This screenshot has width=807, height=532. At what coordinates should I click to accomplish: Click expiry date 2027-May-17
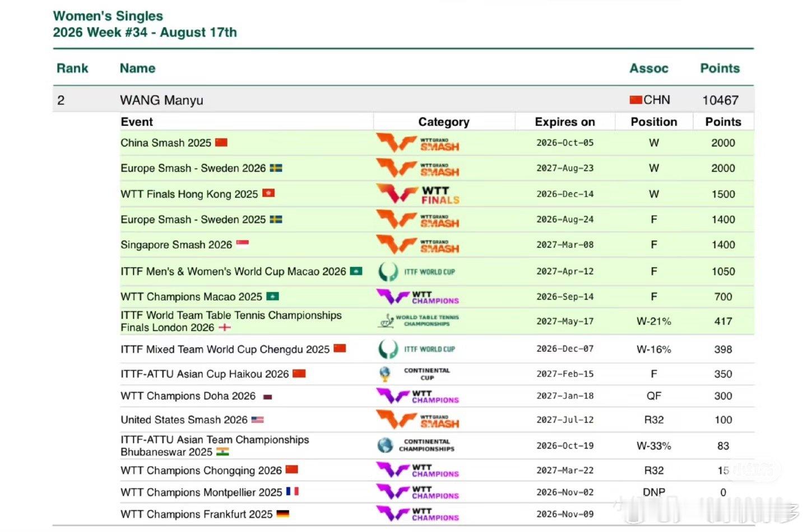565,321
